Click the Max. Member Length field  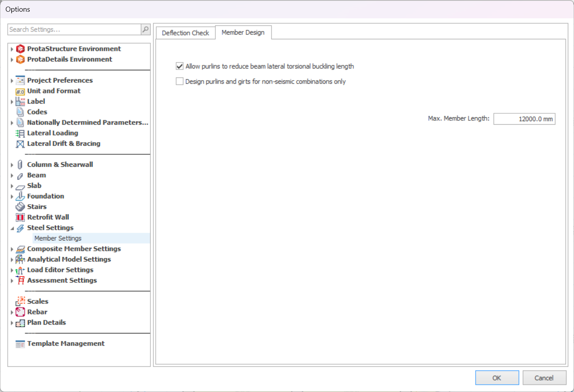coord(524,119)
